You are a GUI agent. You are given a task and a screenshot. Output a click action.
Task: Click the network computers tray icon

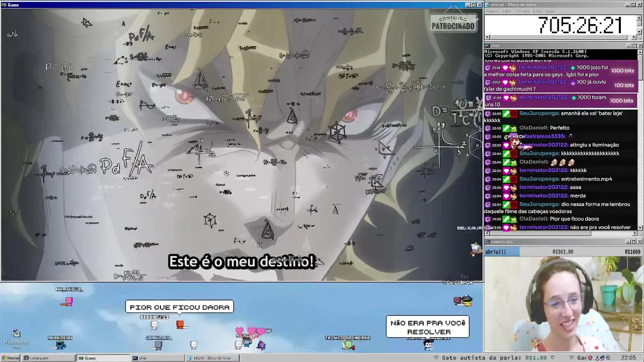602,358
